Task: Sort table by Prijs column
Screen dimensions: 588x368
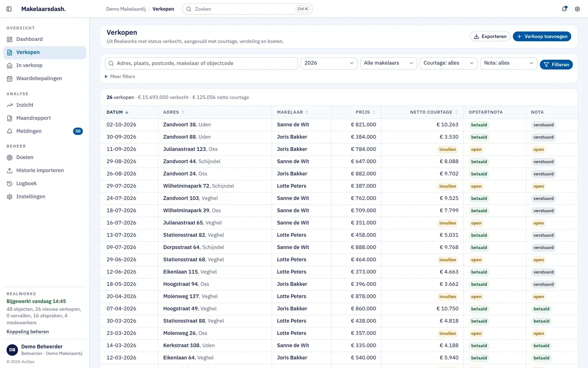Action: [365, 112]
